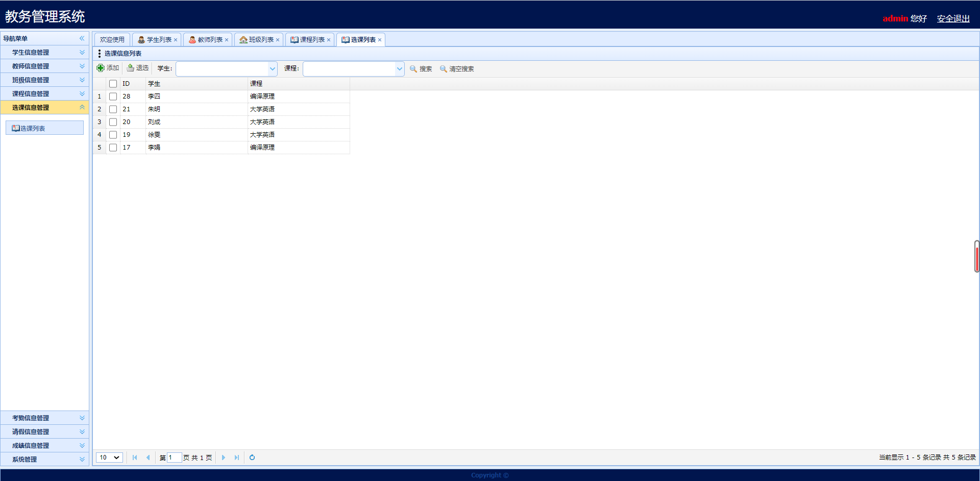The height and width of the screenshot is (481, 980).
Task: Check the row for 朱明 ID 21
Action: click(x=113, y=109)
